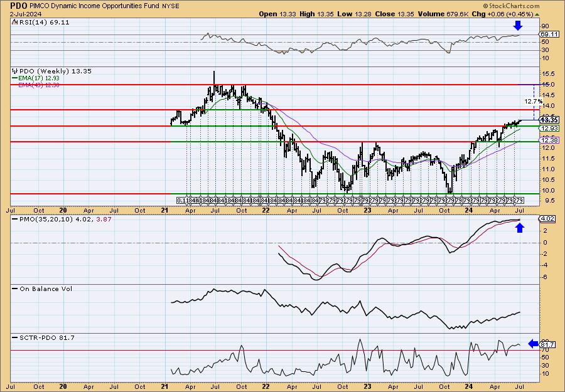Viewport: 565px width, 392px height.
Task: Click the 4.02 PMO value tag
Action: [x=547, y=218]
